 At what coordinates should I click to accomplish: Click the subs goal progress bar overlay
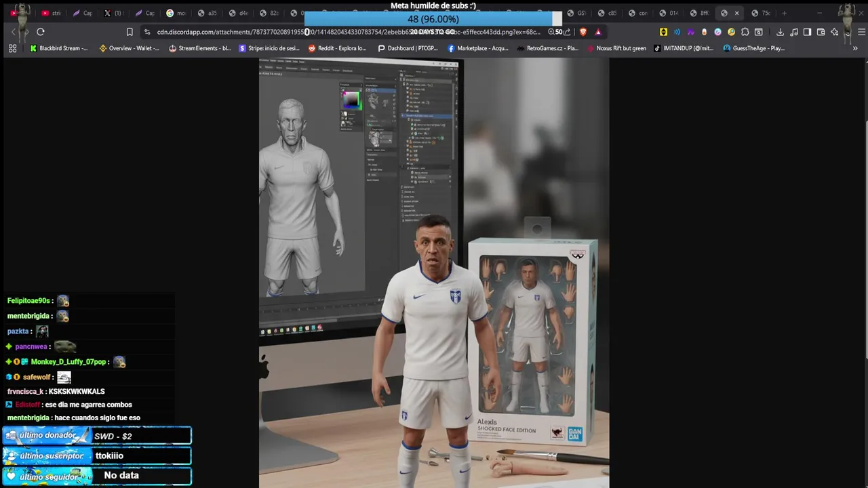click(x=433, y=19)
